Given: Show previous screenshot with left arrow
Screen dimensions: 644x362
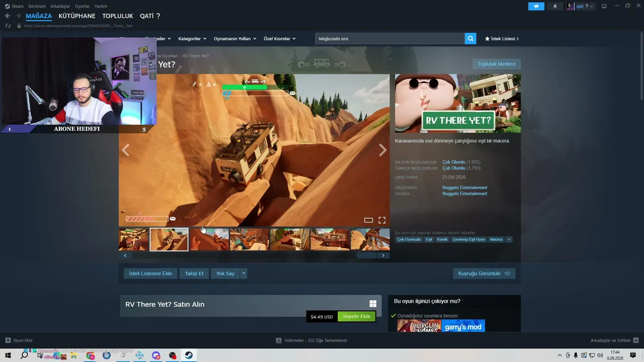Looking at the screenshot, I should point(125,150).
